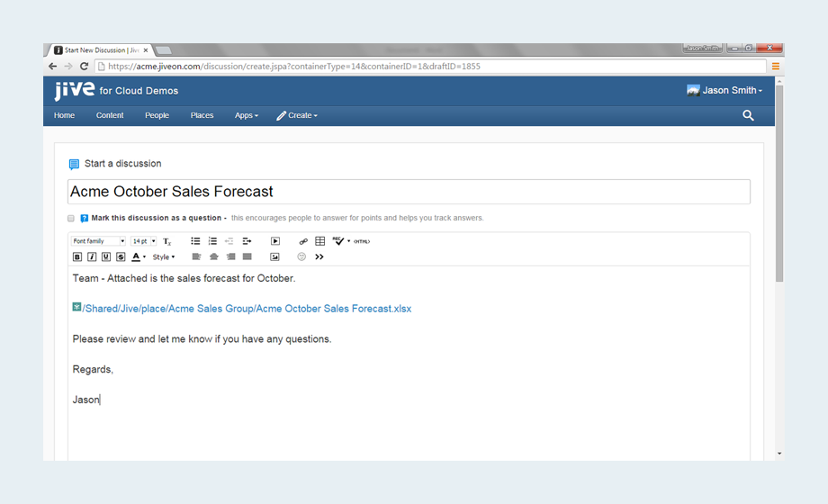Open the Font family dropdown
The width and height of the screenshot is (828, 504).
point(98,241)
